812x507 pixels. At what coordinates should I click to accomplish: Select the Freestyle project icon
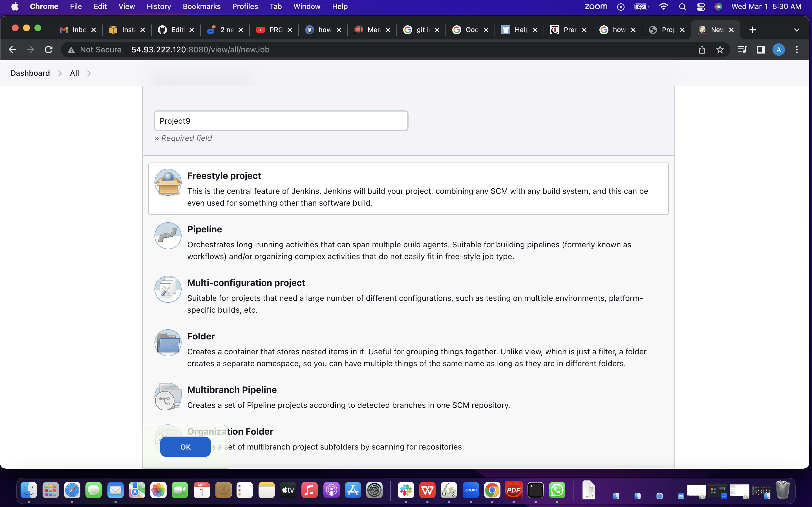pyautogui.click(x=168, y=182)
